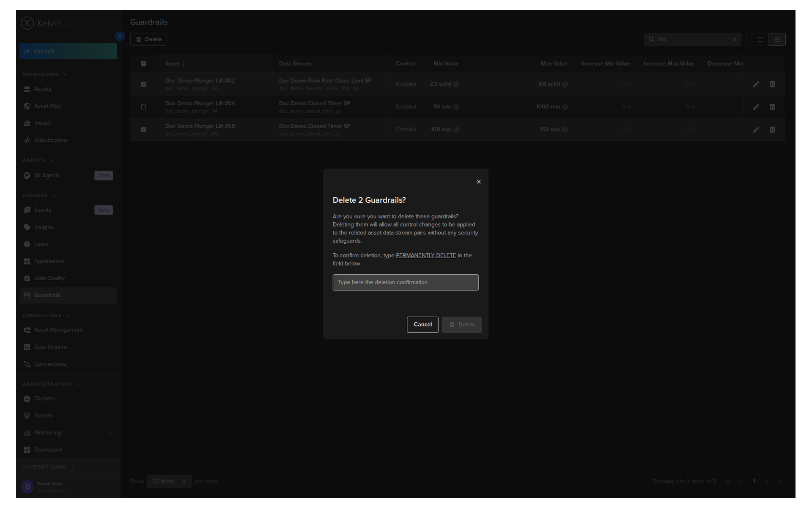The image size is (812, 508).
Task: Delete guardrail for Plunger Lift #05
Action: tap(772, 130)
